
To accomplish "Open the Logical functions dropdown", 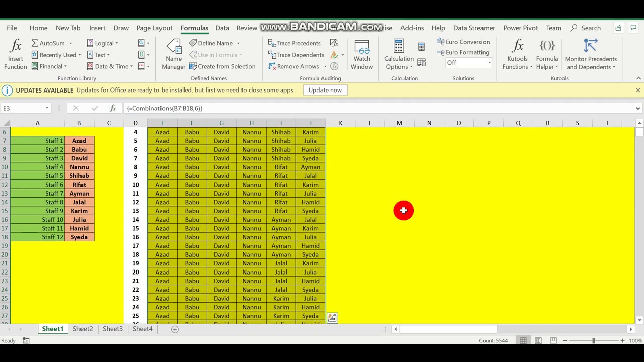I will click(102, 43).
